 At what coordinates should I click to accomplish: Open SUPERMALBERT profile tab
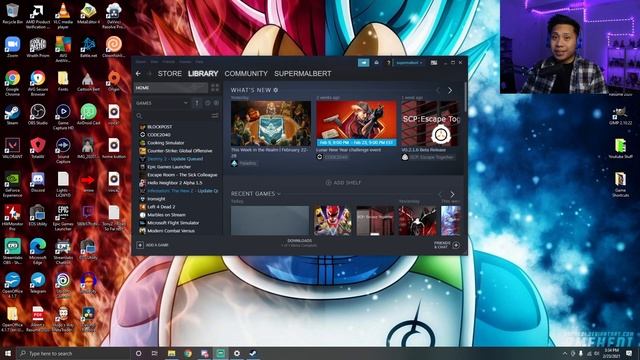coord(302,73)
